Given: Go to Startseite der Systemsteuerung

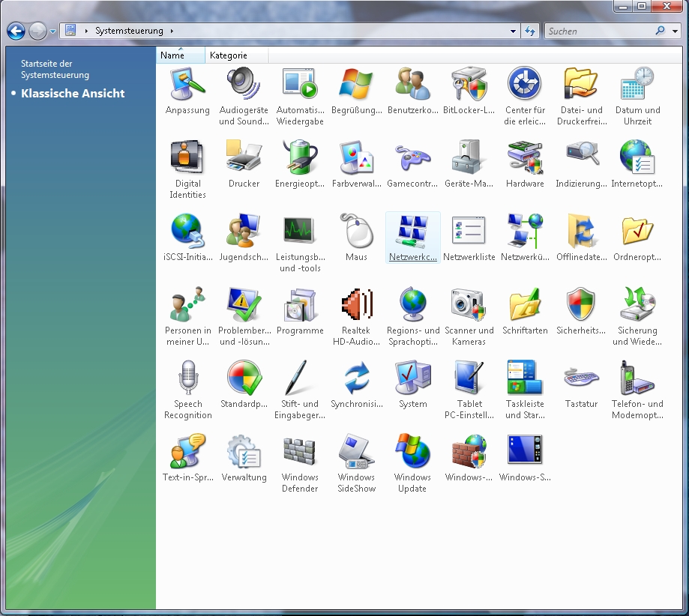Looking at the screenshot, I should tap(55, 70).
